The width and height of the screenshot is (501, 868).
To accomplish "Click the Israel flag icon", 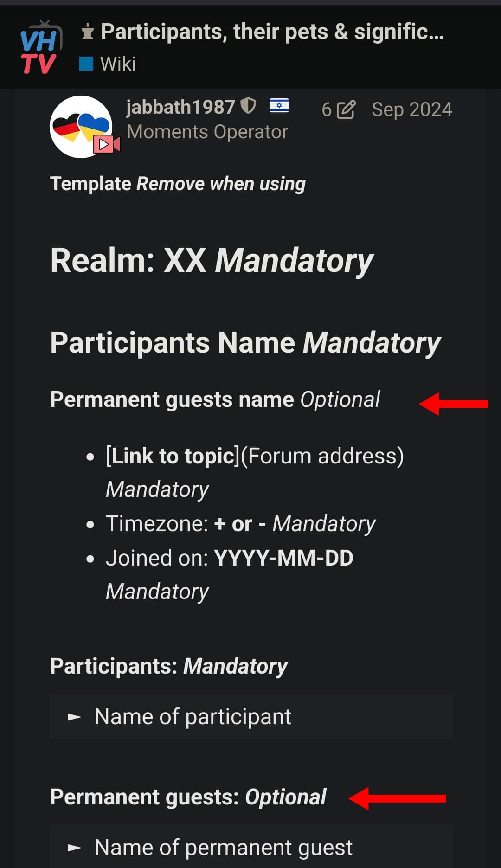I will pos(279,106).
